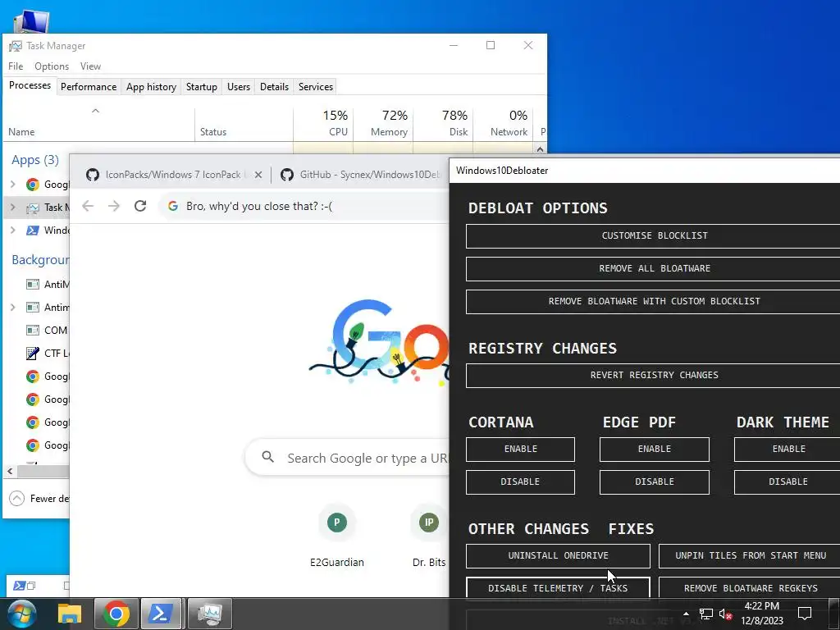Sort by Network column header
This screenshot has width=840, height=630.
504,123
